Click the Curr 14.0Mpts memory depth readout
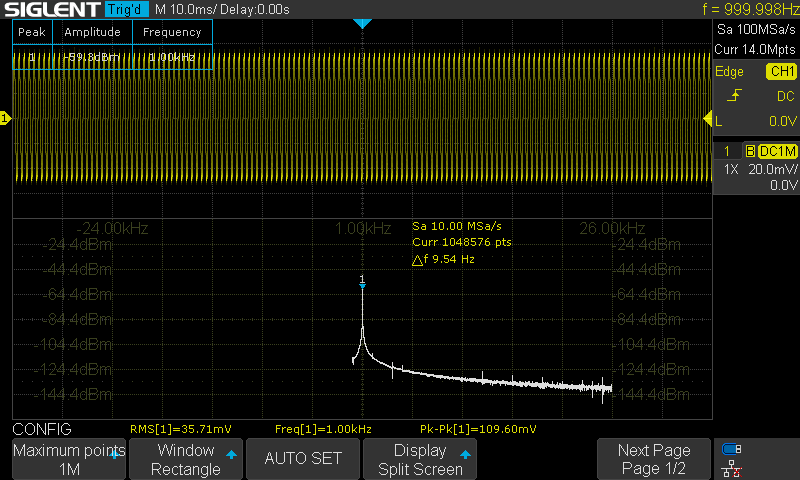This screenshot has width=800, height=480. [x=755, y=49]
